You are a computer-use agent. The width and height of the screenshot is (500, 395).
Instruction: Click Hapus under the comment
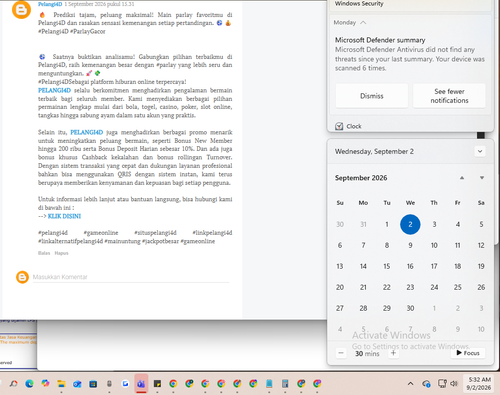click(61, 253)
